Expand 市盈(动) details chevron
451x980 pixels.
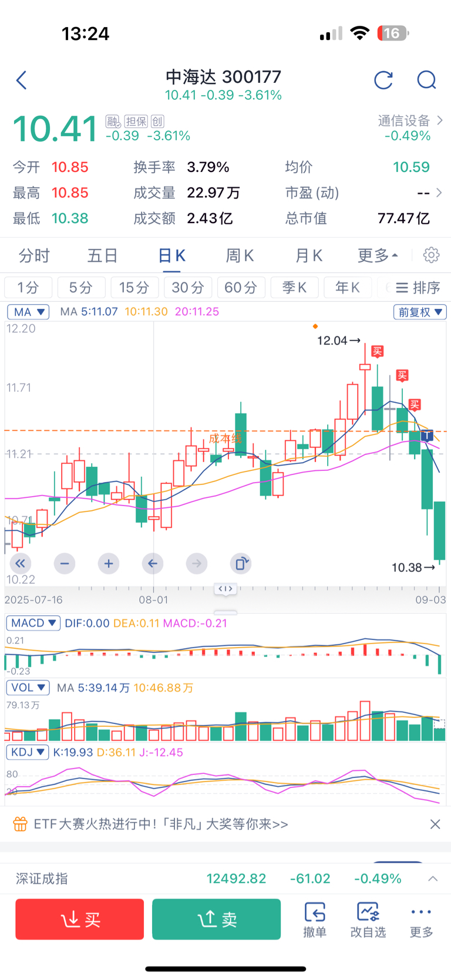coord(439,193)
